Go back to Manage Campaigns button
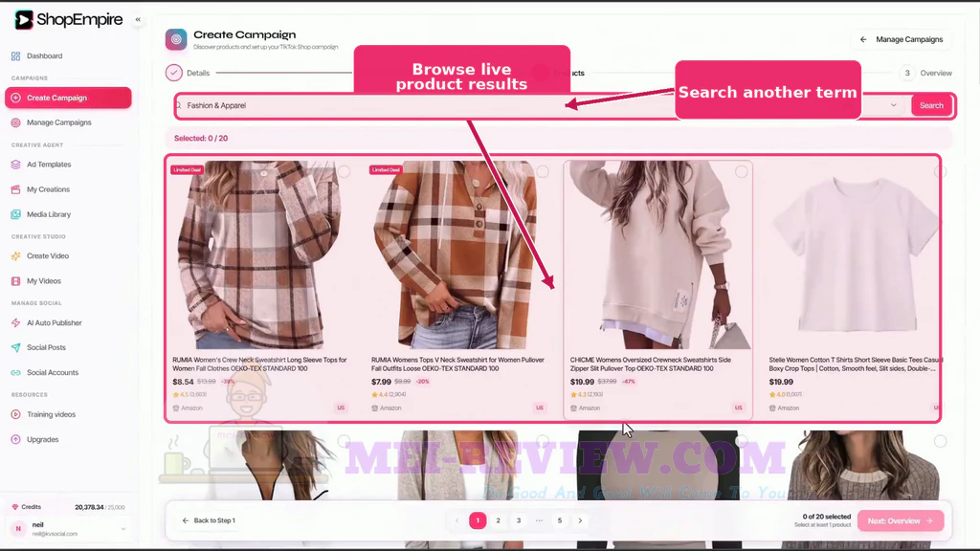This screenshot has width=980, height=551. click(902, 39)
